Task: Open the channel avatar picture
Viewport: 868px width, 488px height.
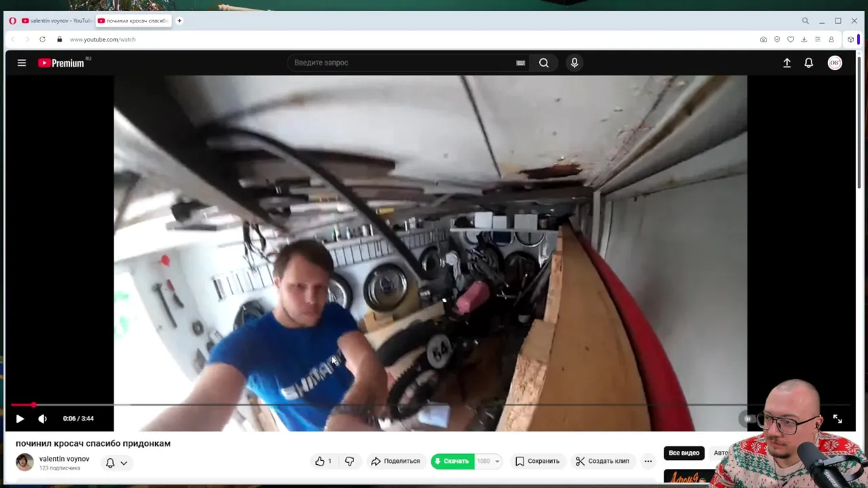Action: click(x=25, y=462)
